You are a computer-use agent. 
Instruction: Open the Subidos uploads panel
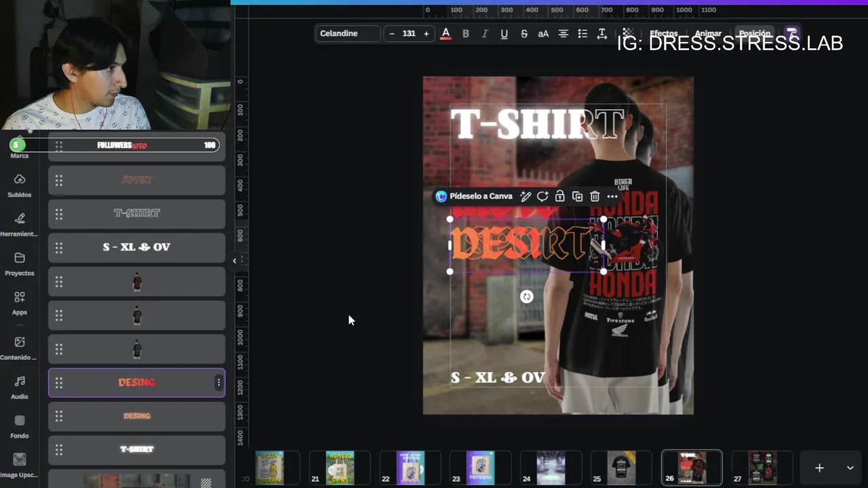pos(19,186)
